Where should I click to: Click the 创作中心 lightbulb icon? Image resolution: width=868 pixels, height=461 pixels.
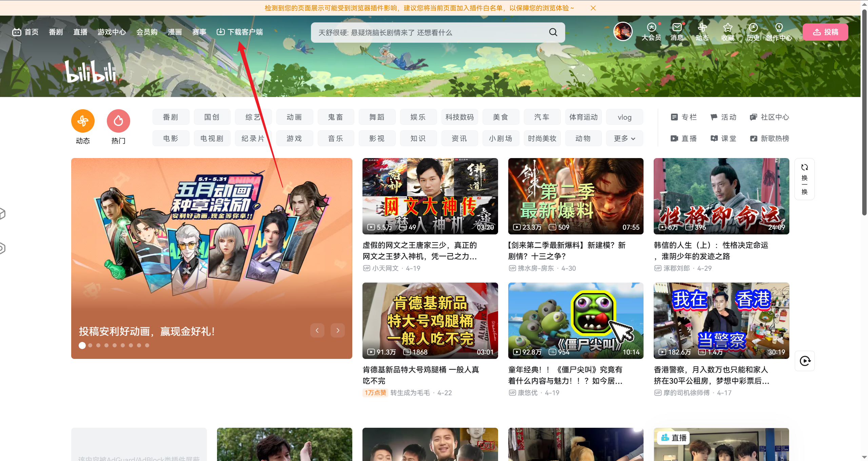pos(779,28)
